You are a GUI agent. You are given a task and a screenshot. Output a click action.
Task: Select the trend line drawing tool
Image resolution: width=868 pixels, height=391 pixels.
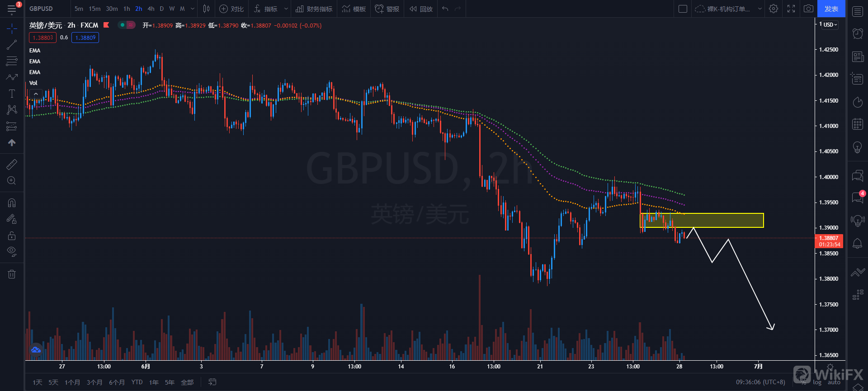click(x=12, y=45)
